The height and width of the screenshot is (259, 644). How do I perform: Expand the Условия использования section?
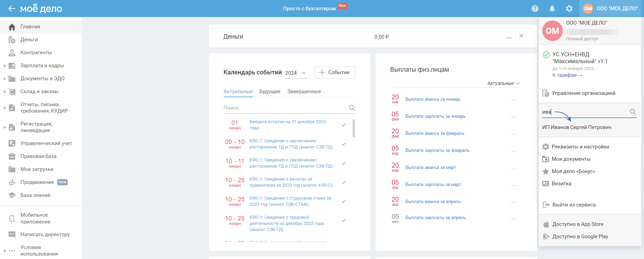pos(5,251)
